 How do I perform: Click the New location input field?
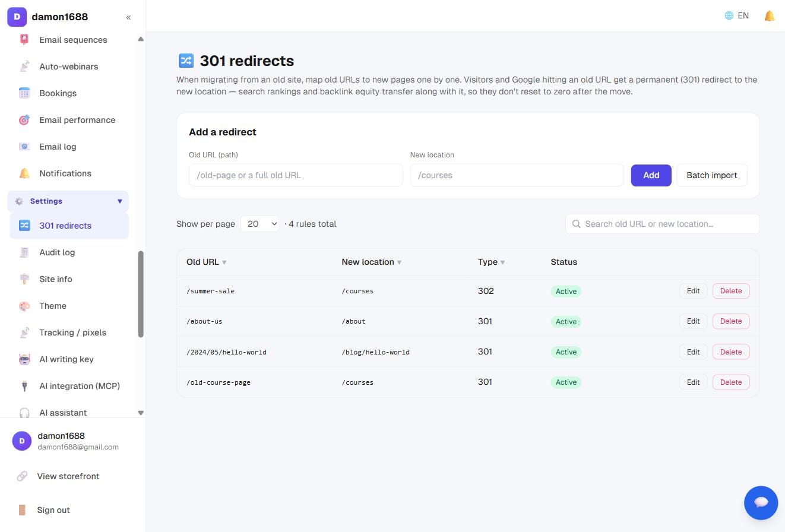(517, 175)
